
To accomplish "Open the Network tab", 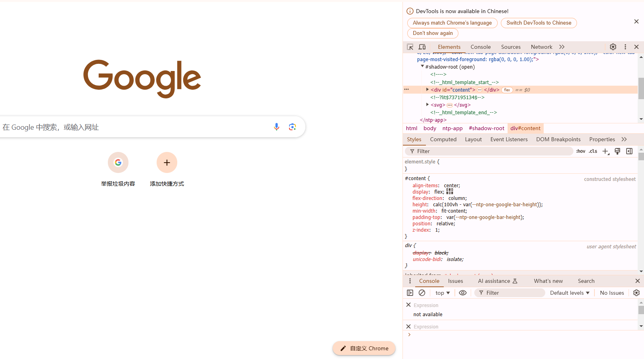I will [x=542, y=47].
